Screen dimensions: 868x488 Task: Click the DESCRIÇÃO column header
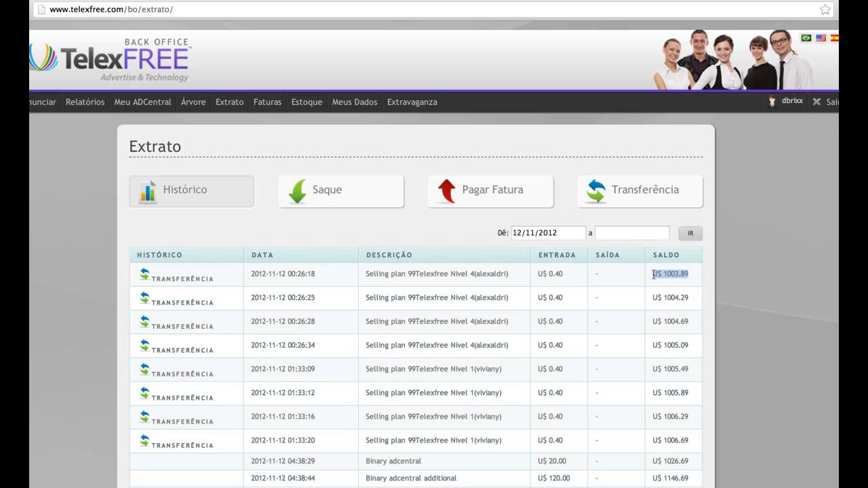click(x=389, y=255)
